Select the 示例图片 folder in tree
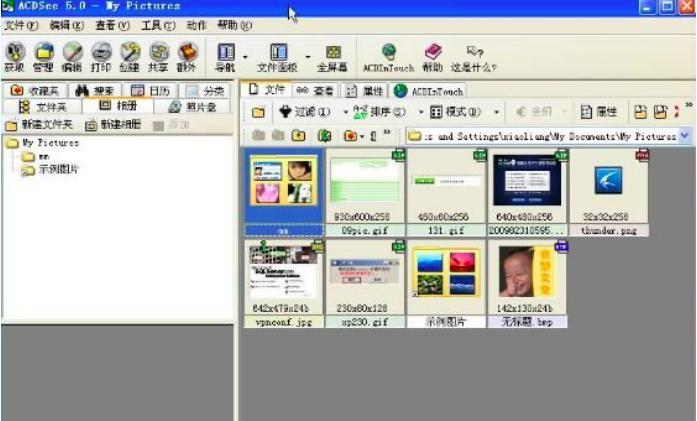Image resolution: width=697 pixels, height=421 pixels. click(x=58, y=170)
